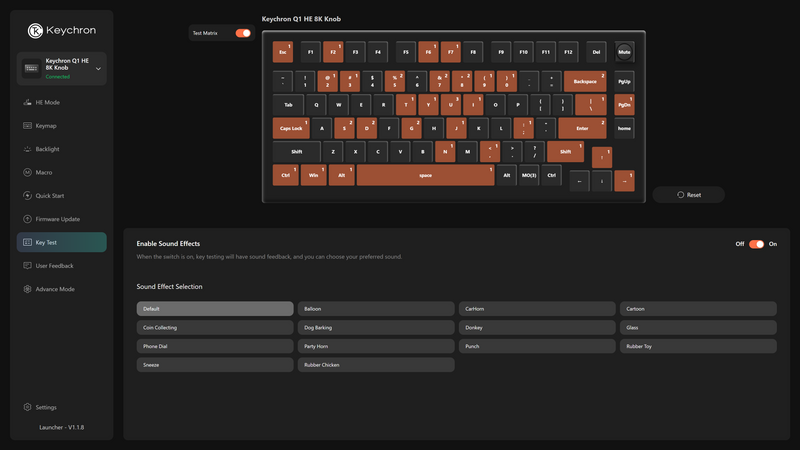The width and height of the screenshot is (800, 450).
Task: Click the Sound Effect Selection heading
Action: pyautogui.click(x=169, y=287)
